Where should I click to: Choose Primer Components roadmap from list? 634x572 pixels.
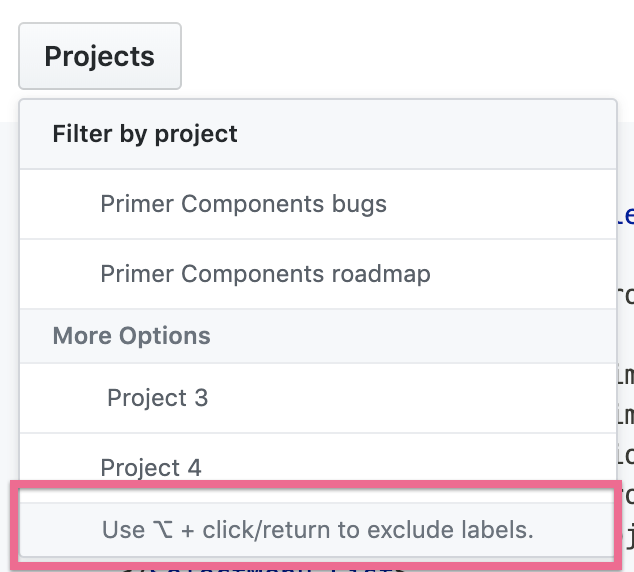click(265, 273)
